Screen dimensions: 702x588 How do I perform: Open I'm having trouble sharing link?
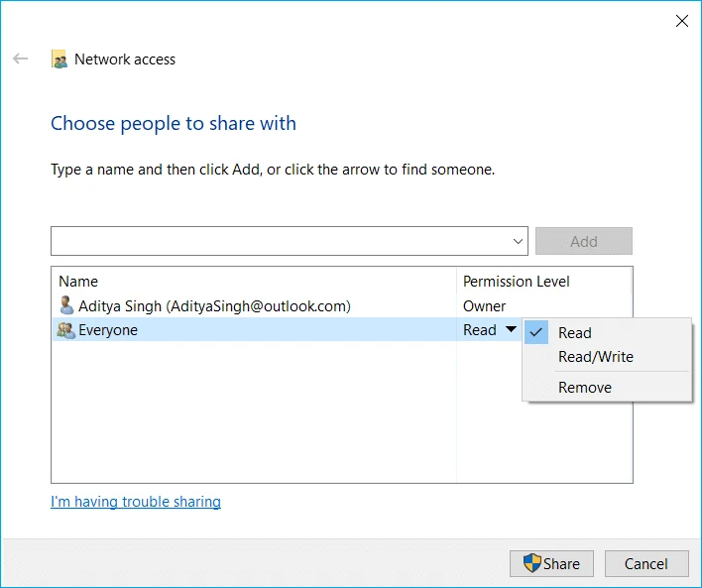(136, 502)
